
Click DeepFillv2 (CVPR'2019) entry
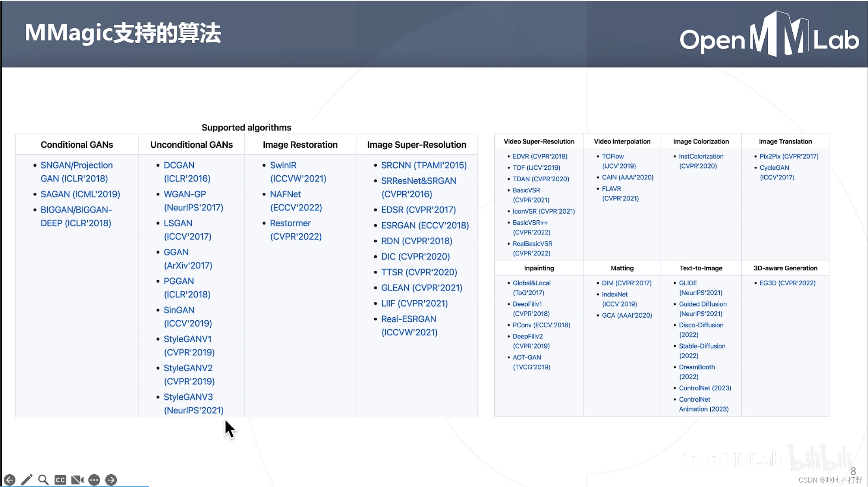(531, 341)
